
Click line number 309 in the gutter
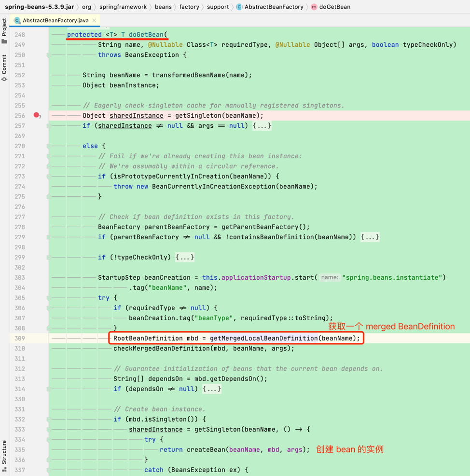click(x=20, y=338)
